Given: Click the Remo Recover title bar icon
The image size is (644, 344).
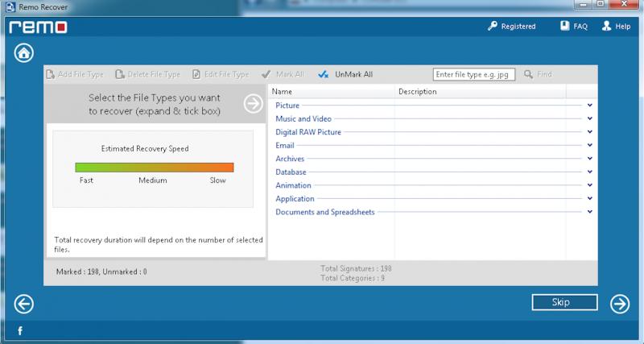Looking at the screenshot, I should coord(10,7).
